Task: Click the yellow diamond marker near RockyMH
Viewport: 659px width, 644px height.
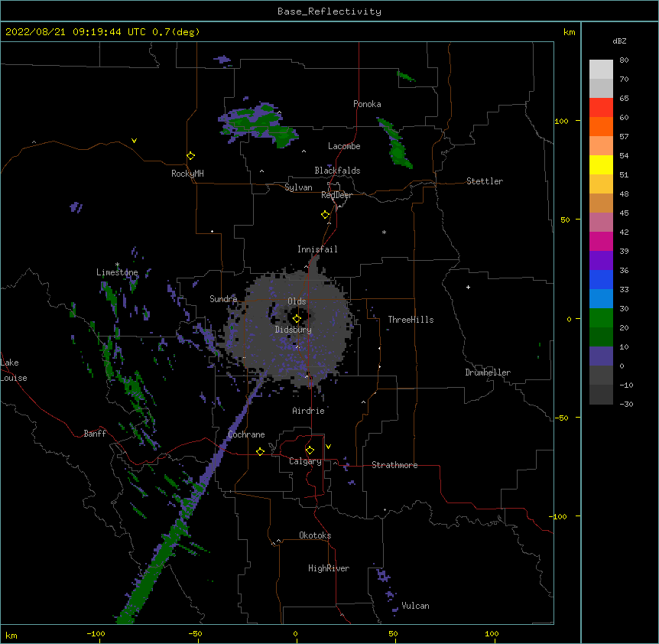Action: (x=191, y=156)
